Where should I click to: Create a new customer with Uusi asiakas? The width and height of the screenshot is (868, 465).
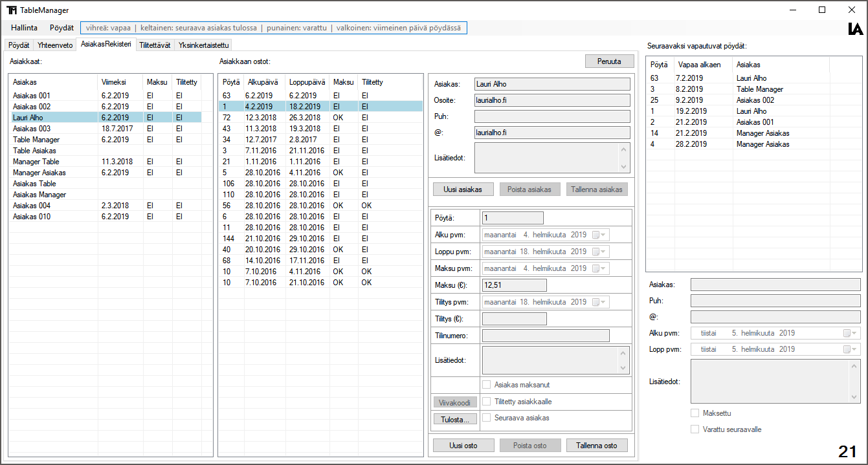click(463, 189)
